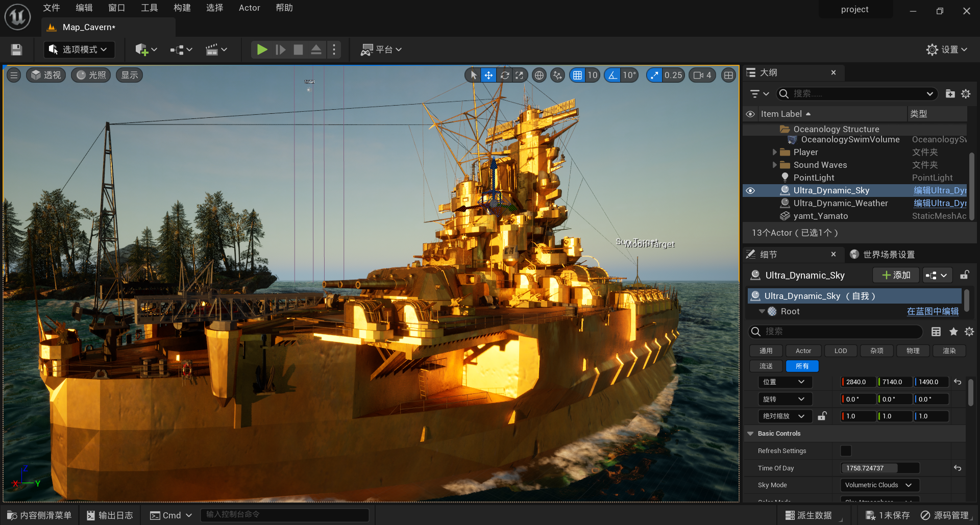Open details panel settings gear

(x=969, y=332)
